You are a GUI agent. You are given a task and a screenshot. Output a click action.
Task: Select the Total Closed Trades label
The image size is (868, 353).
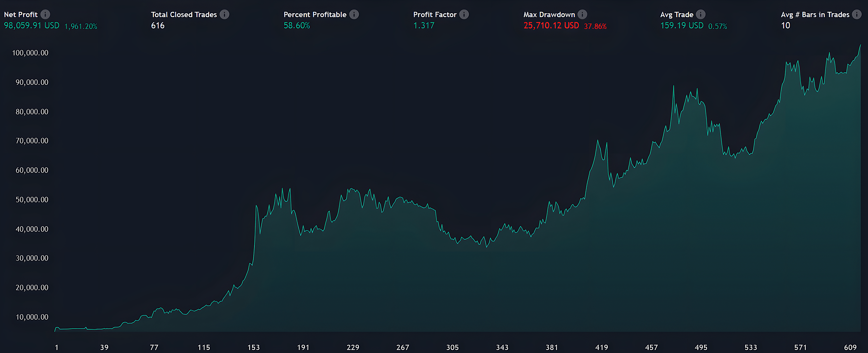point(184,14)
